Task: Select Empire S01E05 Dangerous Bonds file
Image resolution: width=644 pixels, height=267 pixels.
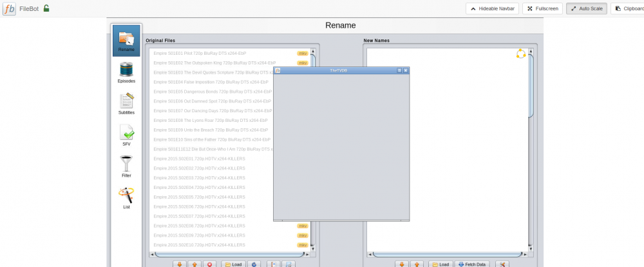Action: [x=211, y=92]
